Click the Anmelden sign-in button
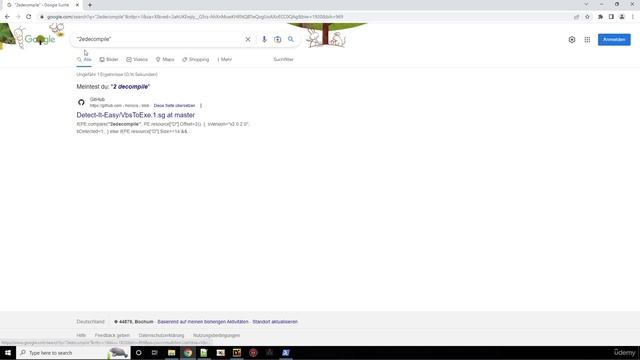Screen dimensions: 640x360 tap(614, 40)
